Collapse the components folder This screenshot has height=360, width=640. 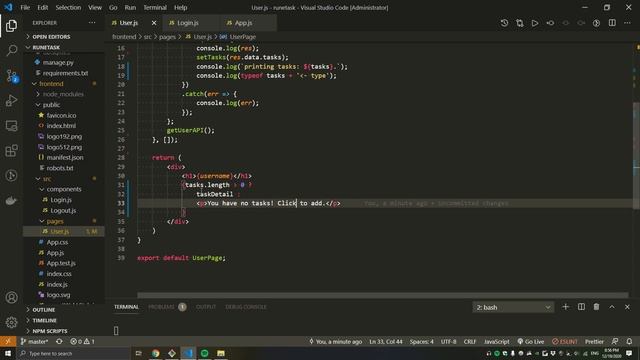coord(64,189)
